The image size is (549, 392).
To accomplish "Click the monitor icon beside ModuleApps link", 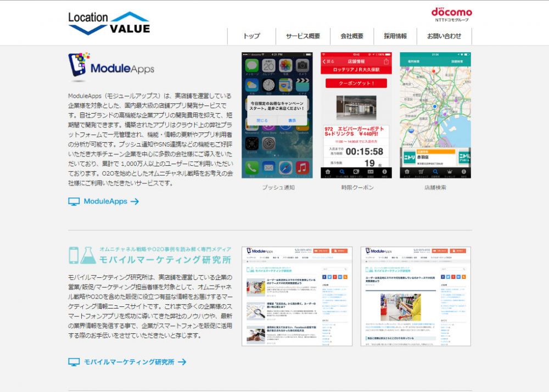I will pyautogui.click(x=74, y=201).
